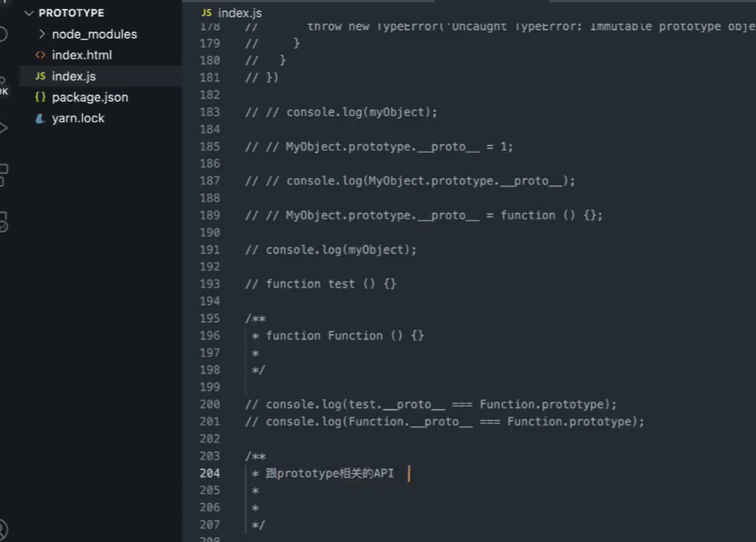This screenshot has height=542, width=756.
Task: Click the '/**' comment opener on line 203
Action: [255, 456]
